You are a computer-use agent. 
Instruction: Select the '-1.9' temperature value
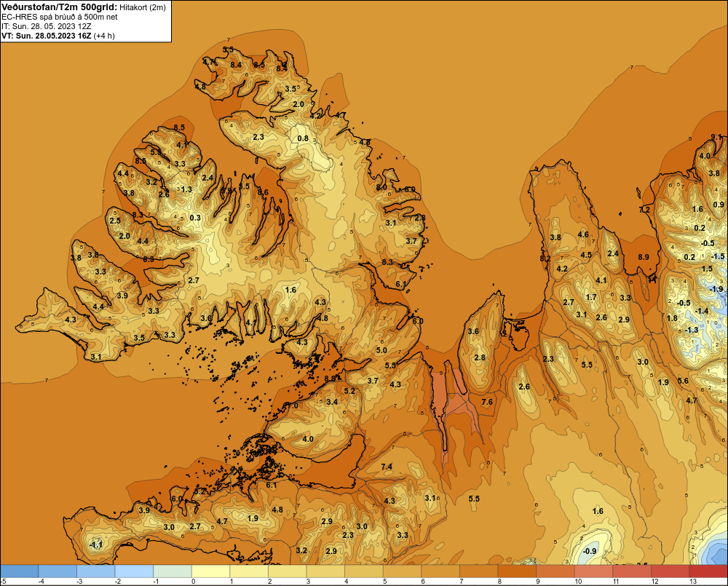716,289
